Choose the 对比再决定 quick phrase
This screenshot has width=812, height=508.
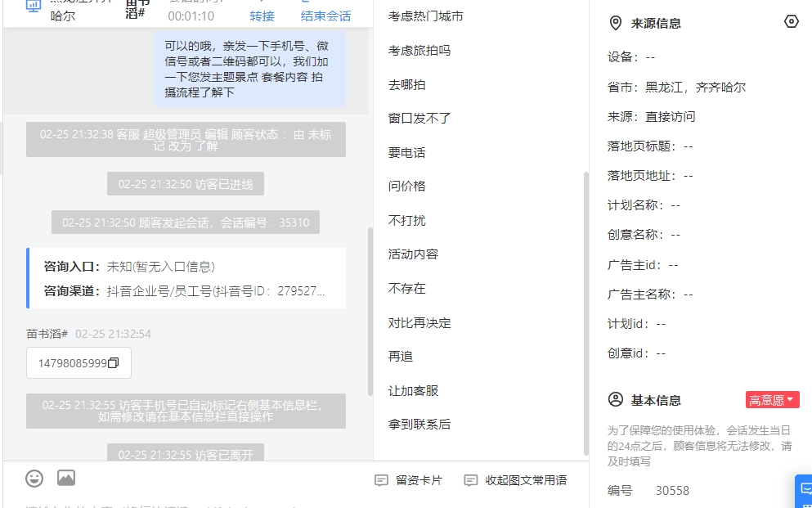pyautogui.click(x=419, y=323)
